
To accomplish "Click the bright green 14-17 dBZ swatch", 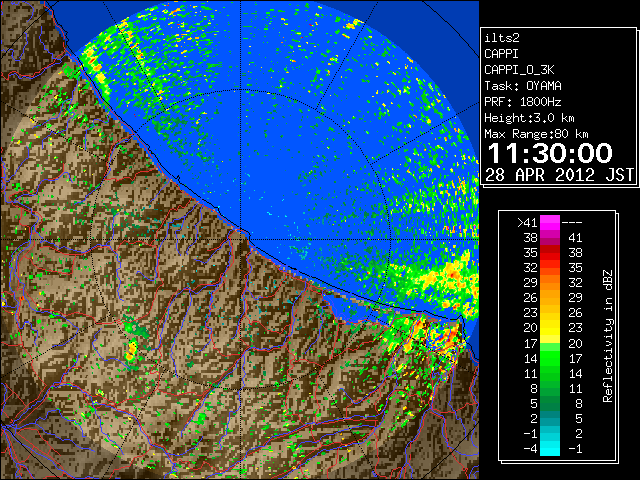I will click(550, 358).
